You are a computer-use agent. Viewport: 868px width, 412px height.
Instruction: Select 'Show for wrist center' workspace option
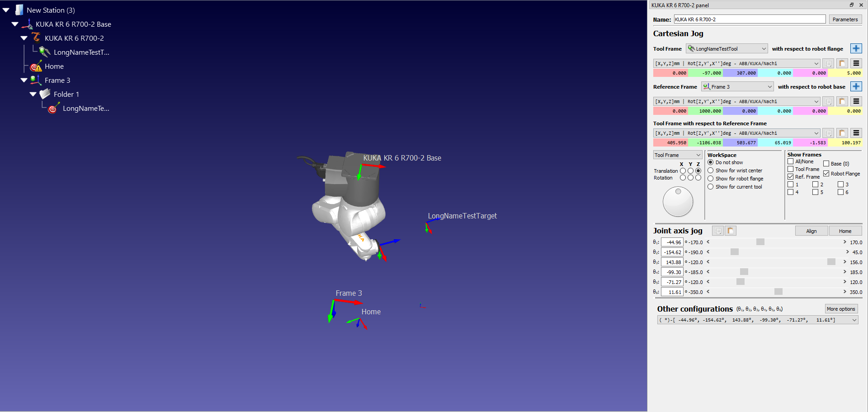(711, 170)
